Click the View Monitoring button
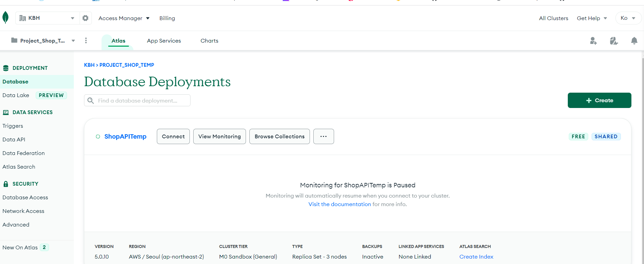This screenshot has width=644, height=264. (x=219, y=136)
